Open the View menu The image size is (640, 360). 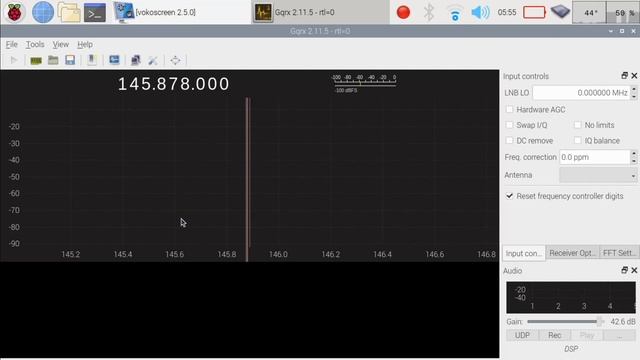coord(60,44)
